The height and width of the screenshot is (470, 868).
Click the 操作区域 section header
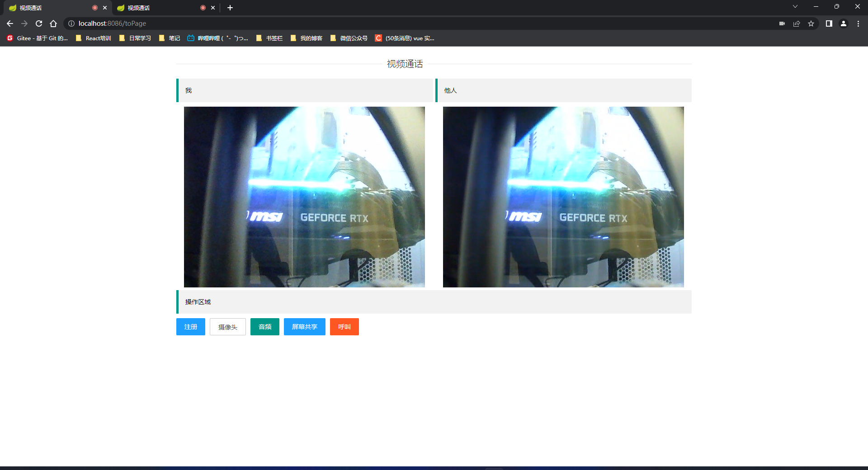(x=434, y=302)
